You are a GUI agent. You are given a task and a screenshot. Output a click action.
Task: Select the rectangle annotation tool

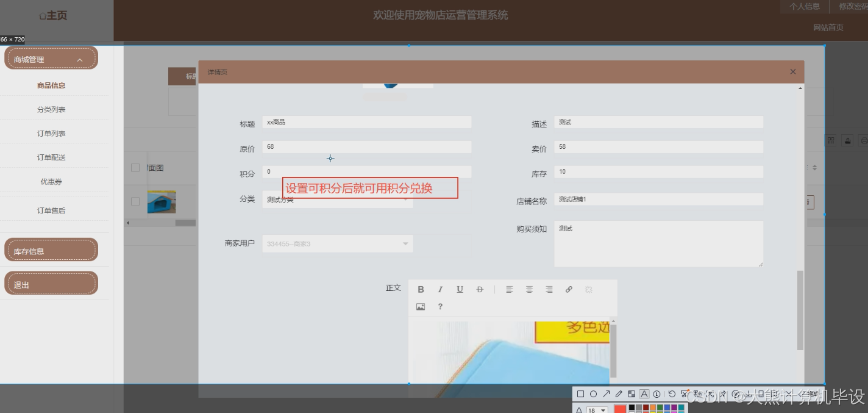580,394
